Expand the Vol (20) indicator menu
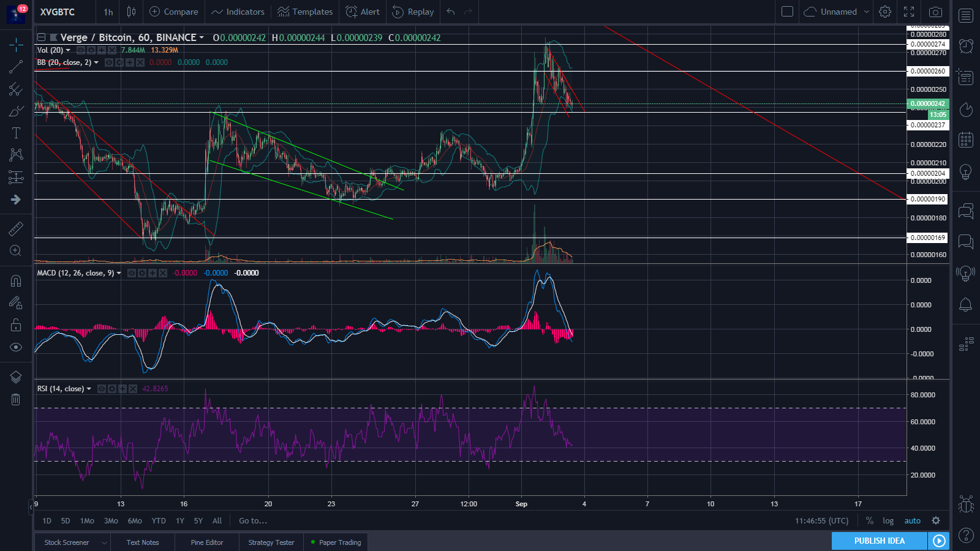This screenshot has width=980, height=551. [68, 50]
